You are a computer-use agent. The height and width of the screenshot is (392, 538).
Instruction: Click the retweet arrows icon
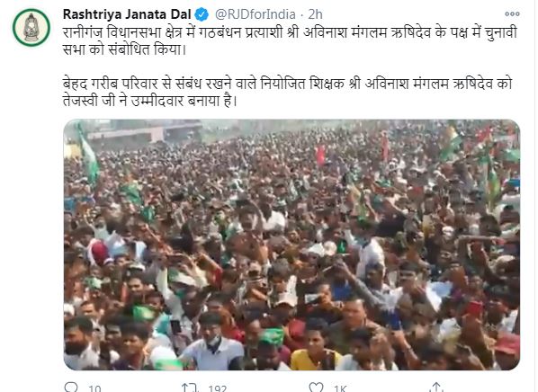(x=190, y=388)
